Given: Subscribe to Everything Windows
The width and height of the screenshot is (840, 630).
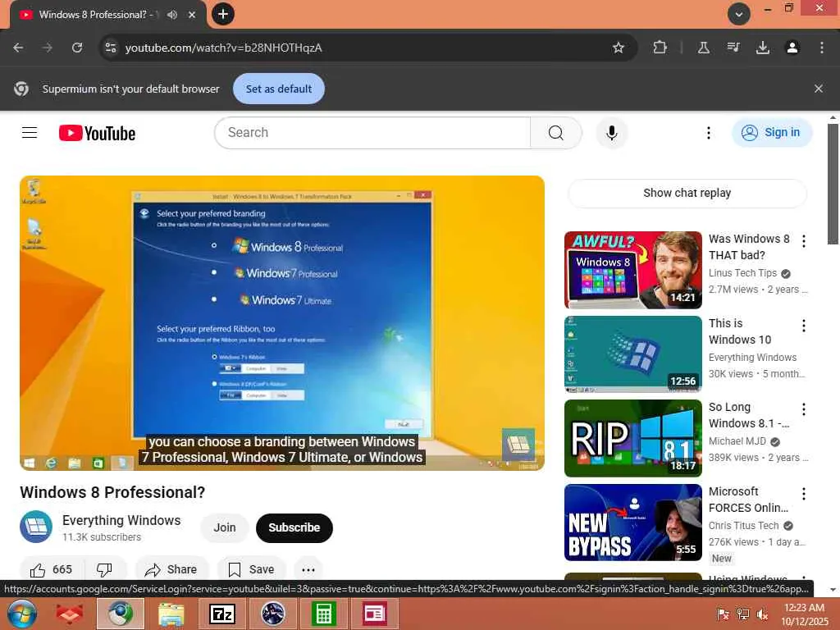Looking at the screenshot, I should (x=294, y=527).
